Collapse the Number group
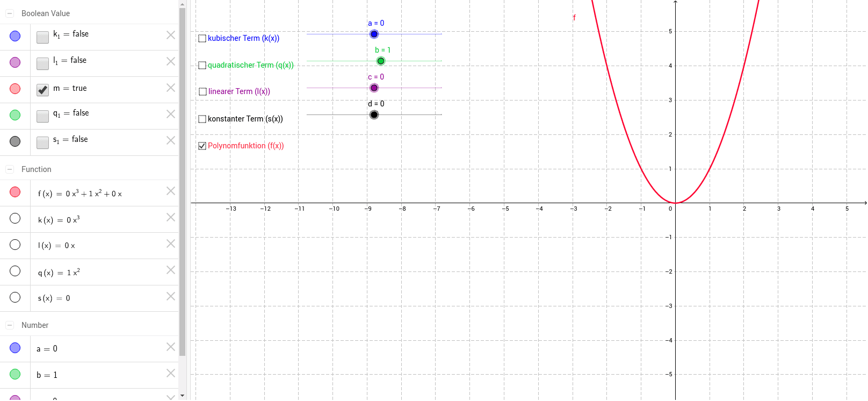The height and width of the screenshot is (401, 868). [x=10, y=325]
